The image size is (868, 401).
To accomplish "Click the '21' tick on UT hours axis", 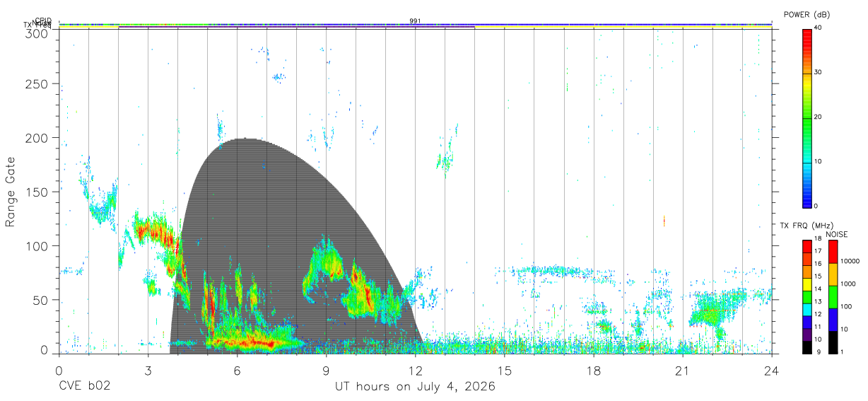I will tap(683, 370).
